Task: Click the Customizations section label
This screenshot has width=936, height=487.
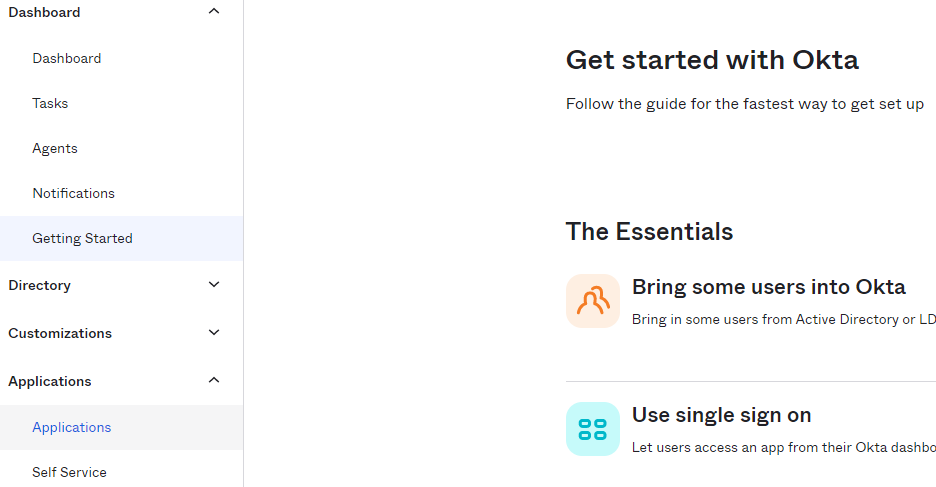Action: pos(60,333)
